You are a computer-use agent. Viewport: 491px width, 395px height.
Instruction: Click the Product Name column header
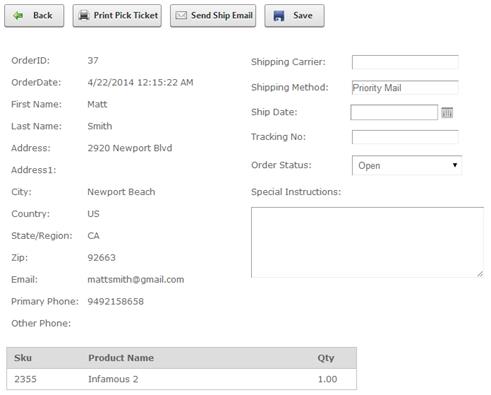121,358
